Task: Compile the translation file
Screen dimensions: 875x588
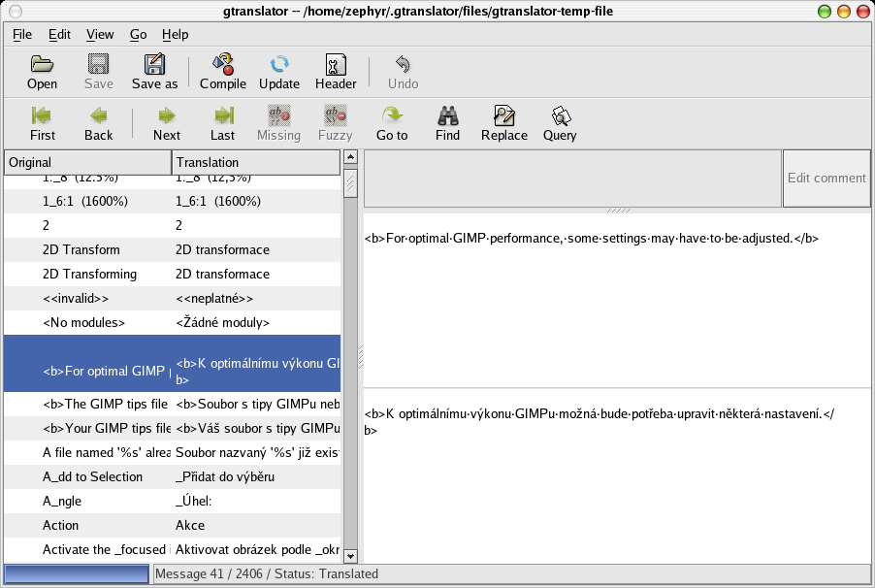Action: [x=223, y=72]
